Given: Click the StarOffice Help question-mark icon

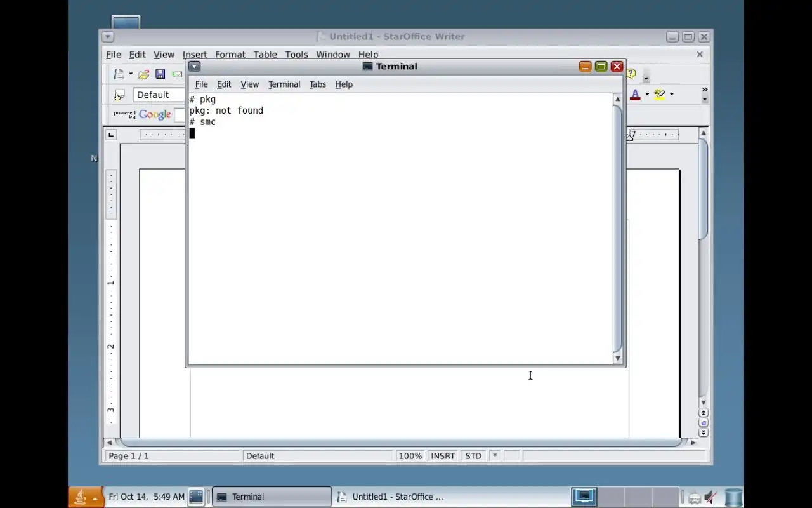Looking at the screenshot, I should 631,74.
